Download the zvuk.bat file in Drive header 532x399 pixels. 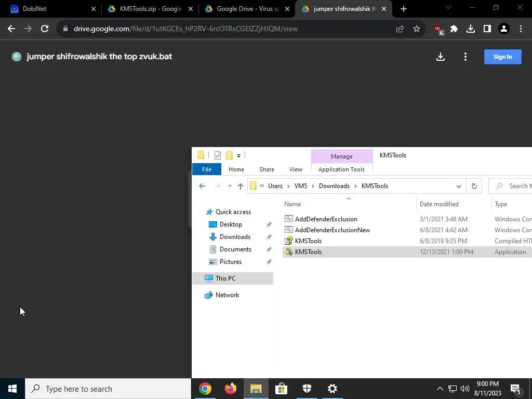[x=441, y=57]
